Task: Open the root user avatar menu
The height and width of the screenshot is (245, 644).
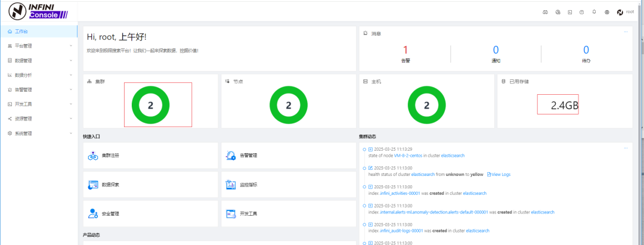Action: tap(625, 13)
